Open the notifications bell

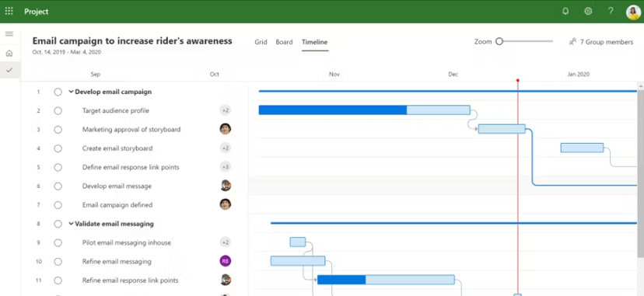[565, 12]
